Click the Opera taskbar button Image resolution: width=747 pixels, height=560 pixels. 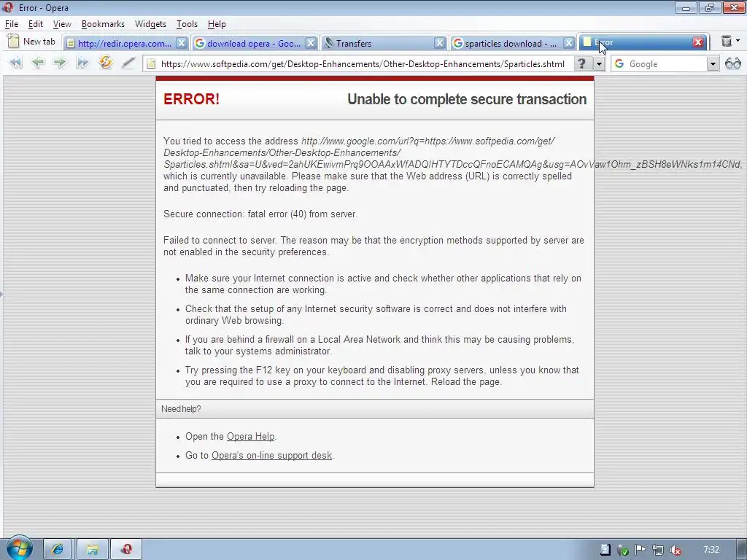coord(126,550)
